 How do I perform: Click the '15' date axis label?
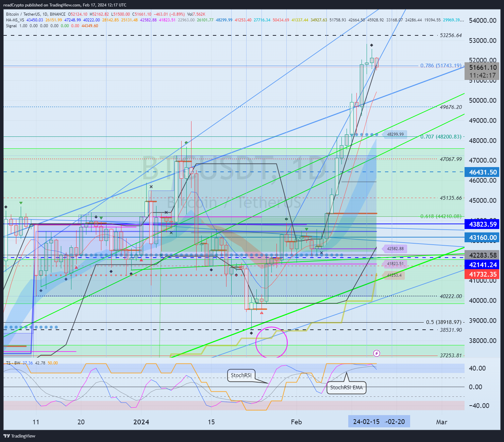click(x=211, y=422)
